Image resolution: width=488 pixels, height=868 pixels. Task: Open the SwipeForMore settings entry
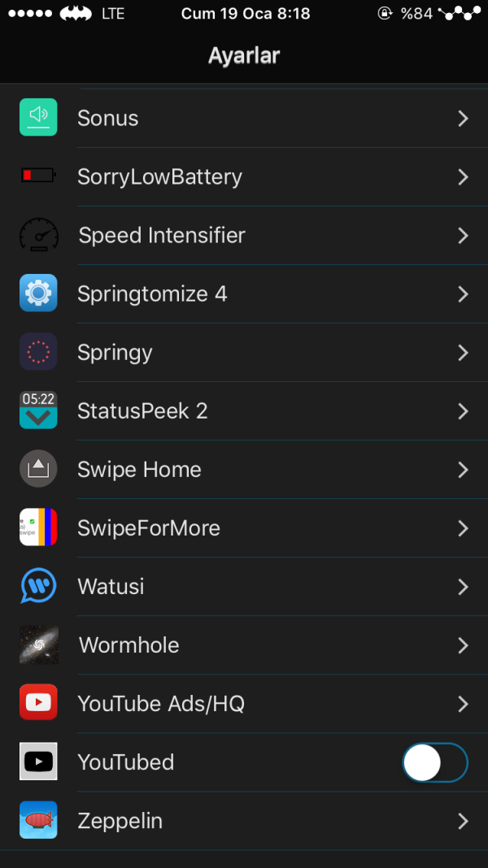pyautogui.click(x=149, y=528)
